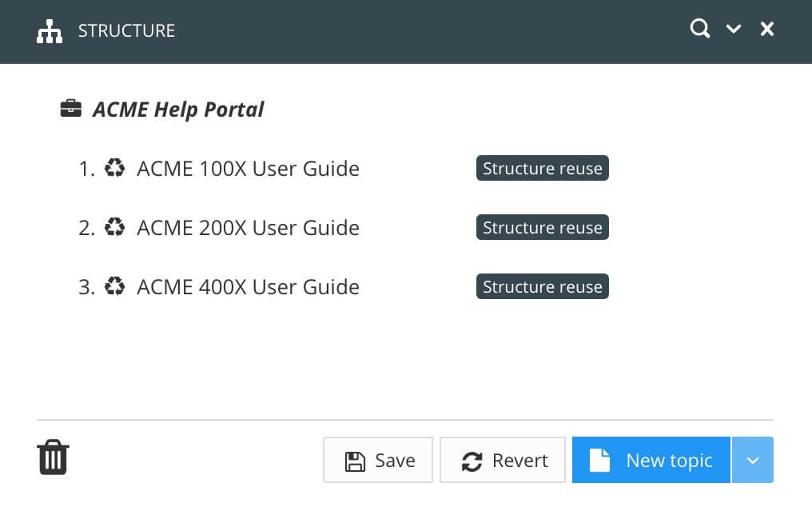Click the Save button

tap(378, 460)
